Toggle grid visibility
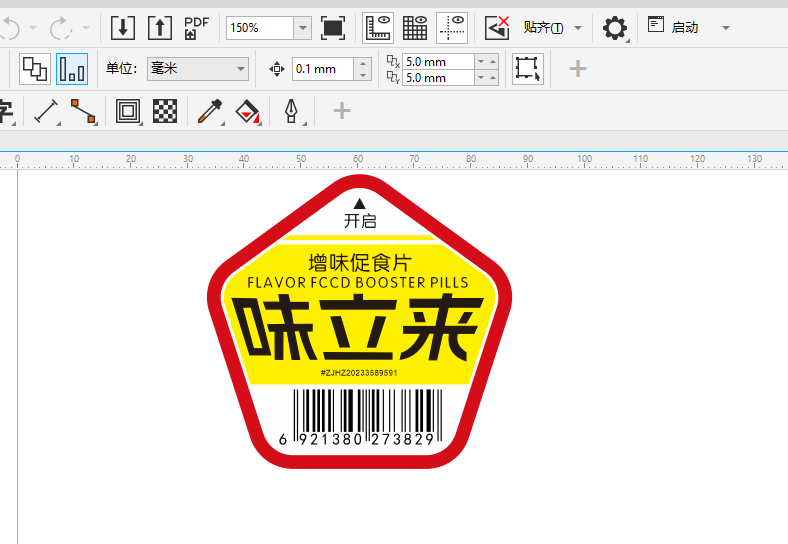The height and width of the screenshot is (544, 788). tap(415, 28)
